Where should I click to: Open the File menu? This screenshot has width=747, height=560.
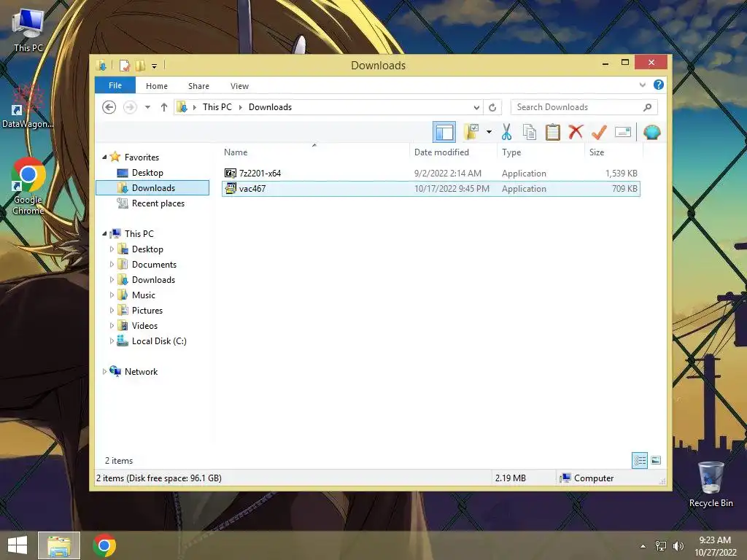tap(115, 86)
